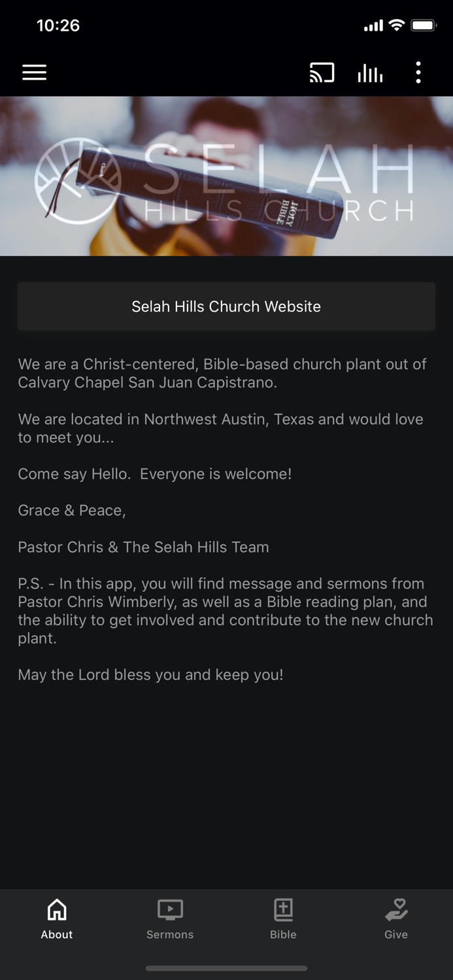Select the About tab

coord(56,919)
